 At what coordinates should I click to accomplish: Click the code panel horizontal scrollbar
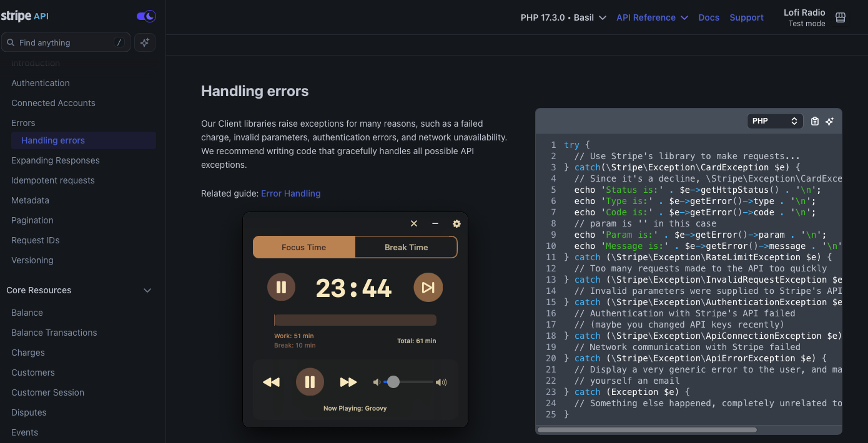pyautogui.click(x=647, y=430)
